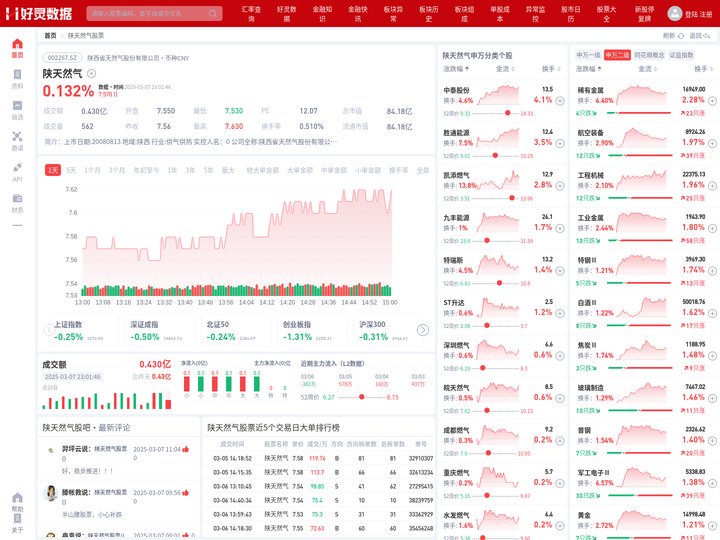This screenshot has width=720, height=540.
Task: Open 全屏 fullscreen chart view
Action: (x=422, y=170)
